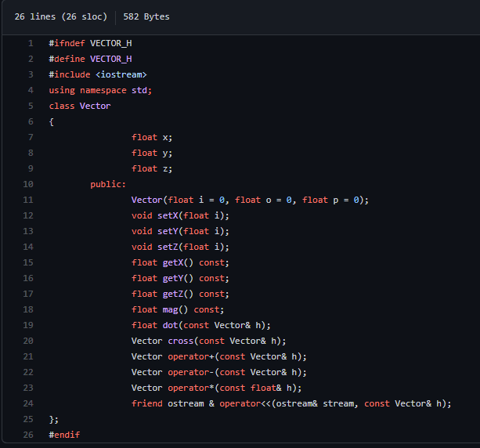Screen dimensions: 480x448
Task: Click the setX function name
Action: [168, 215]
